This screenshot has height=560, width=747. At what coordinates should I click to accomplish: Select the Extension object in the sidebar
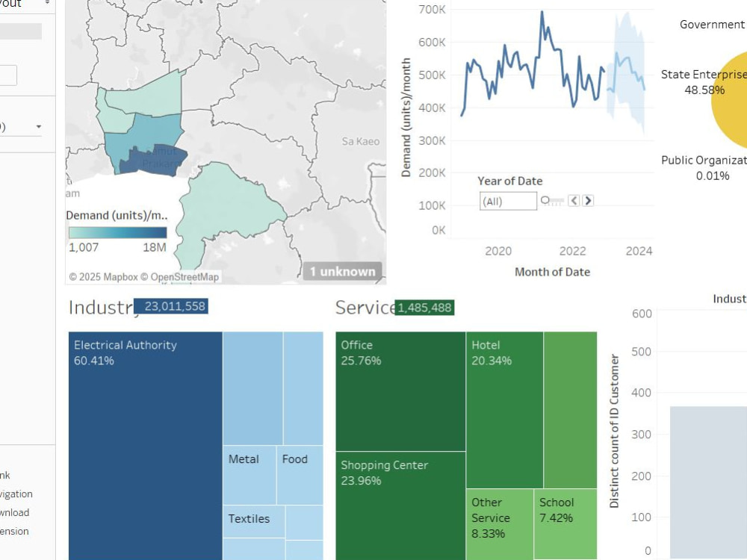coord(14,531)
